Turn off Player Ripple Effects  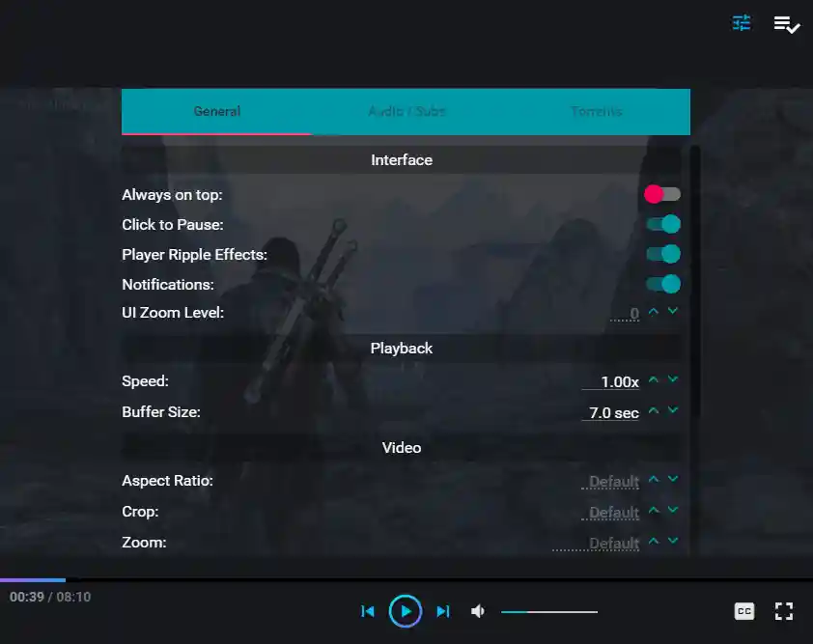[663, 255]
